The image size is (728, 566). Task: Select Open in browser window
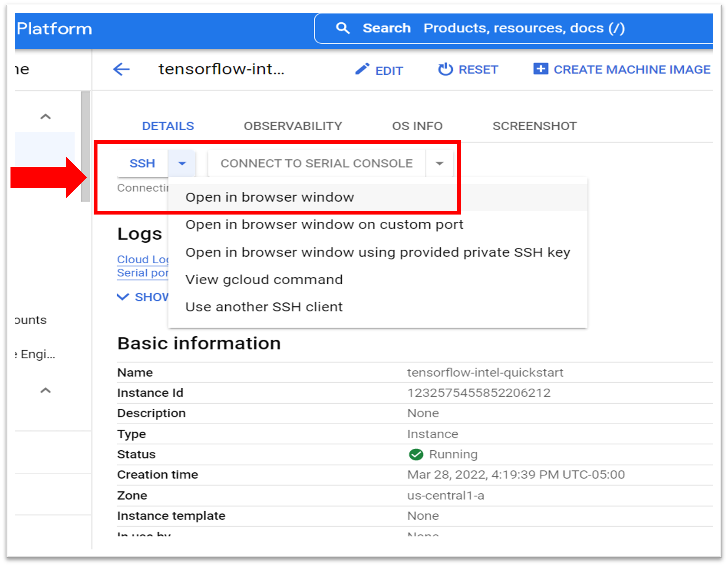coord(270,197)
